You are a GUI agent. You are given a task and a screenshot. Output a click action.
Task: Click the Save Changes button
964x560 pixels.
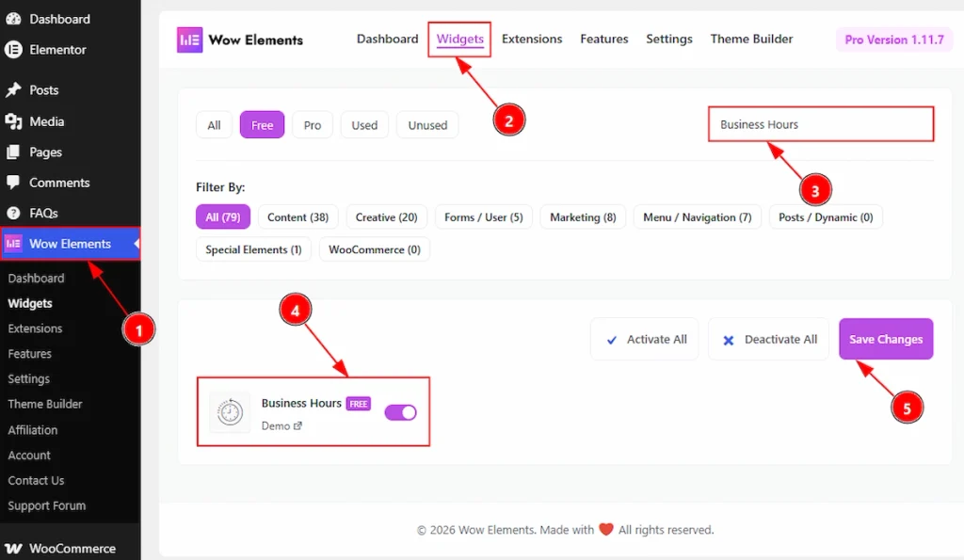point(886,340)
